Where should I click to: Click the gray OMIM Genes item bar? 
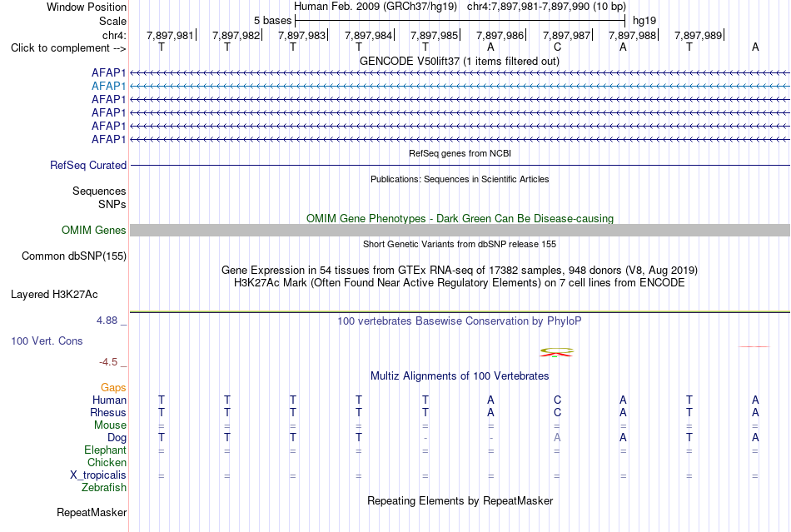(460, 231)
